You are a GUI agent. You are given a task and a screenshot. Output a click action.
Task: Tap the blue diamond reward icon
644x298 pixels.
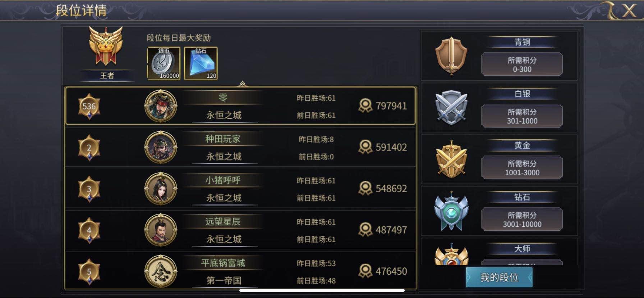click(201, 63)
